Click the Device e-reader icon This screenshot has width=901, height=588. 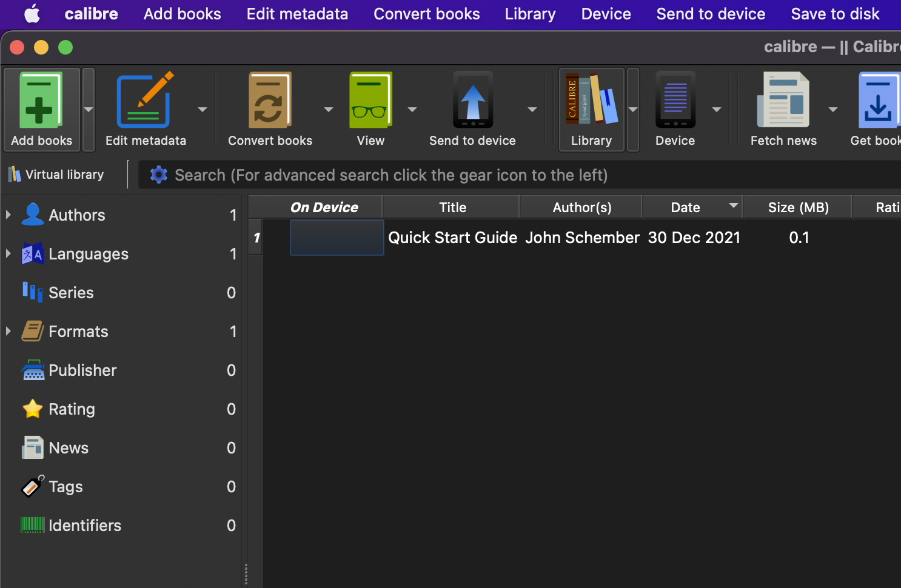tap(675, 99)
